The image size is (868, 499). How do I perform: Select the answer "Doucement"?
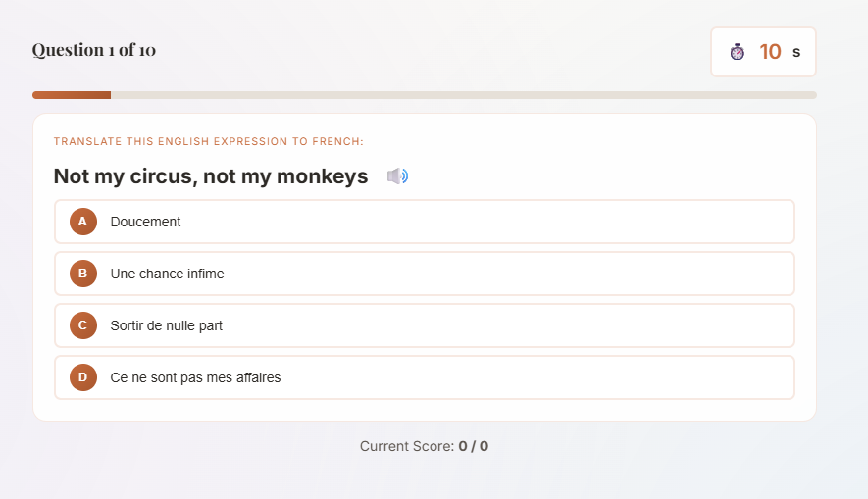coord(146,222)
